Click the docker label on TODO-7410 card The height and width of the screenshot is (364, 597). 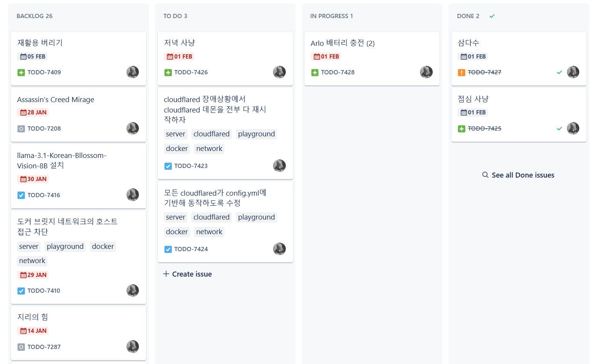[x=103, y=247]
